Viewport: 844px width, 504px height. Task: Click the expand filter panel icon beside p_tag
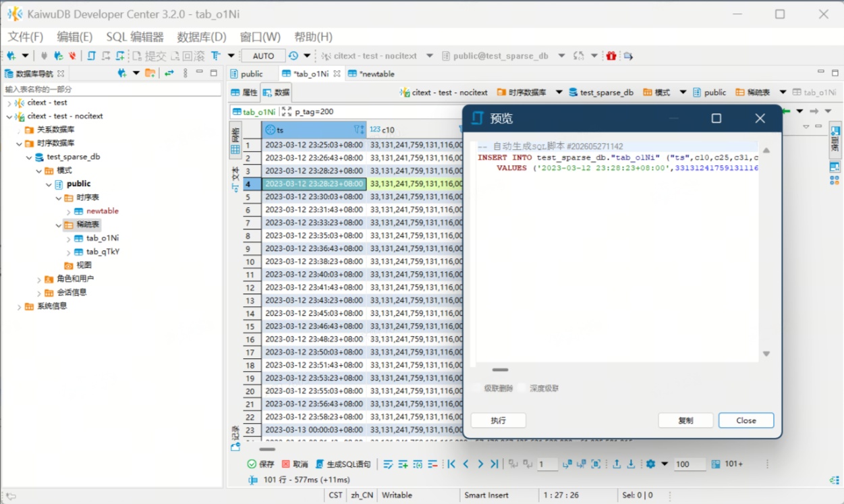[287, 112]
